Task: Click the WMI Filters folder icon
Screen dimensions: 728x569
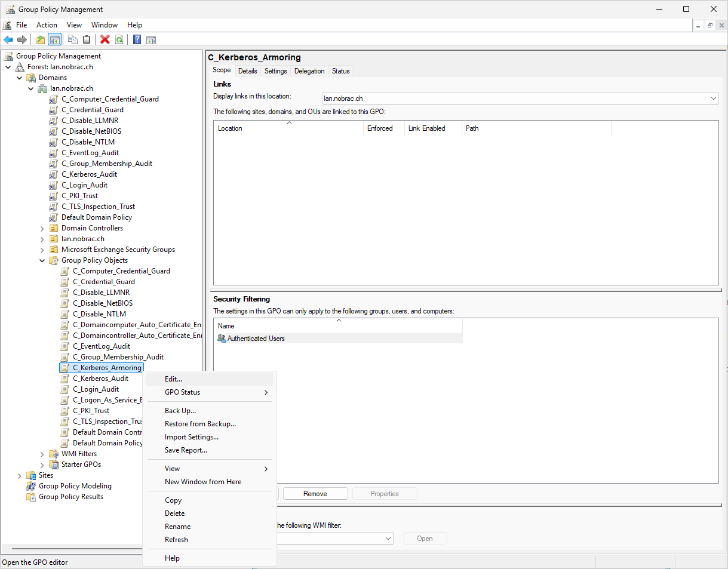Action: (x=54, y=454)
